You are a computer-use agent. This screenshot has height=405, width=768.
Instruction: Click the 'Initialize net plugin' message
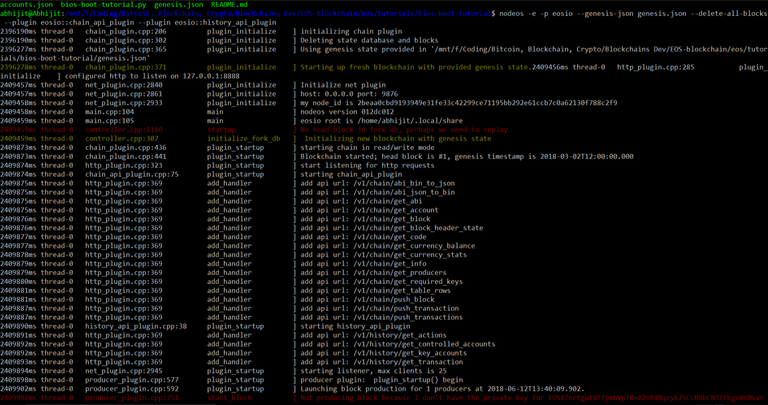pyautogui.click(x=343, y=85)
